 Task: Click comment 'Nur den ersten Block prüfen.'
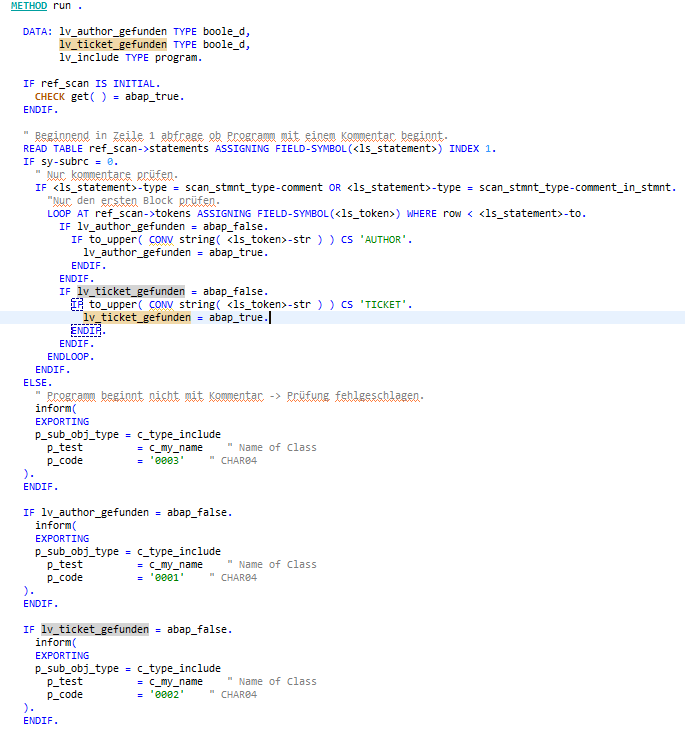[x=134, y=201]
